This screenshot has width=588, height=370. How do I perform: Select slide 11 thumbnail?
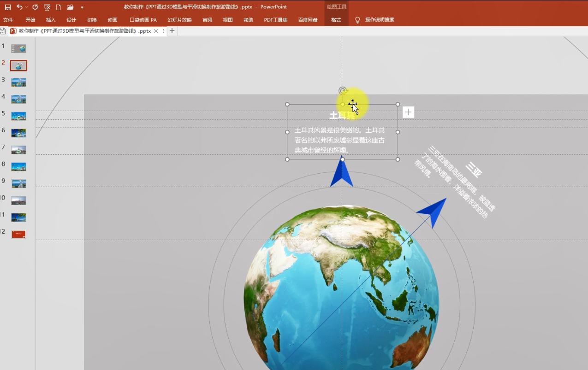18,217
